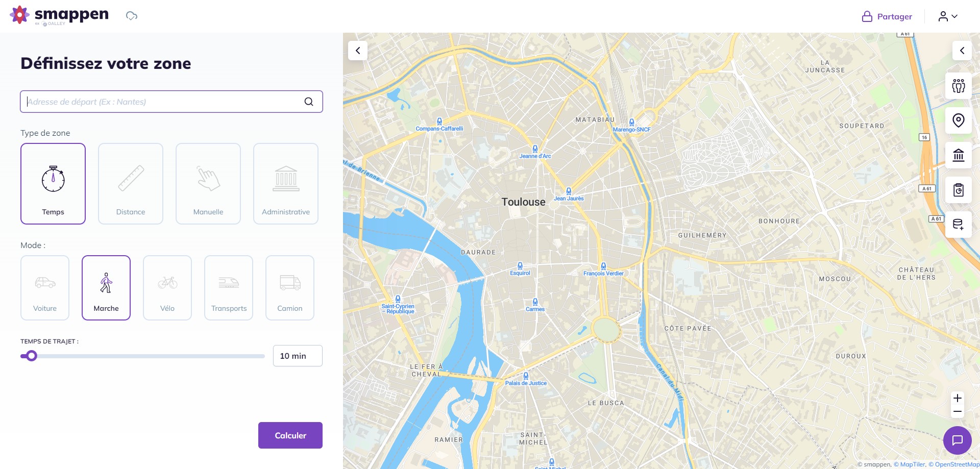Click the LE BUSCA district label

tap(606, 403)
